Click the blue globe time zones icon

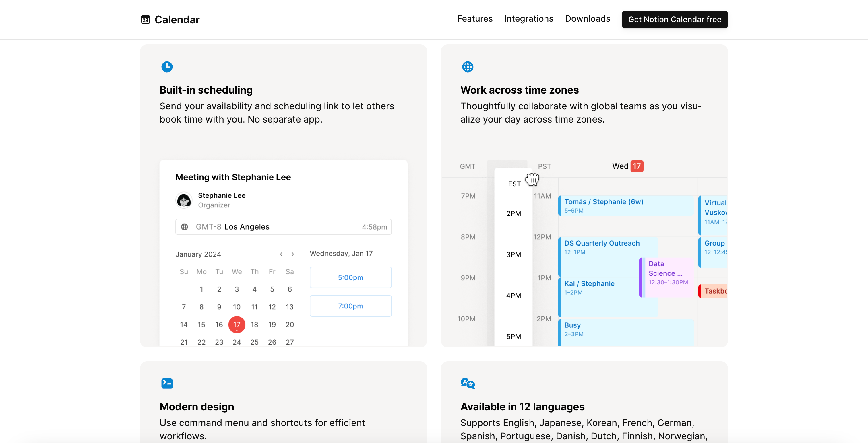[x=467, y=67]
